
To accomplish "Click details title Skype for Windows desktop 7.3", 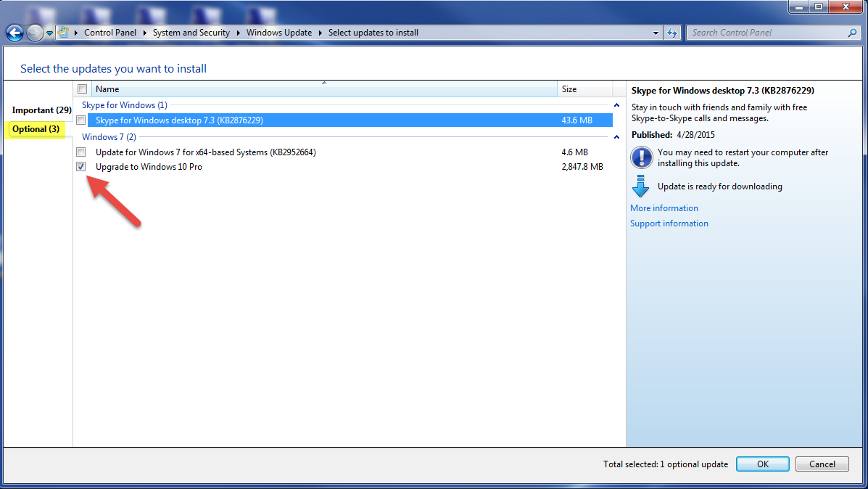I will (723, 90).
